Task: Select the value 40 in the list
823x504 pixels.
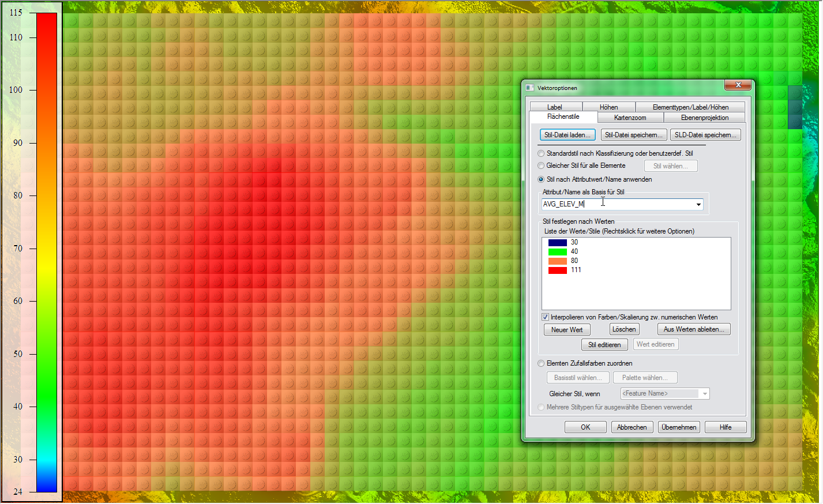Action: [574, 251]
